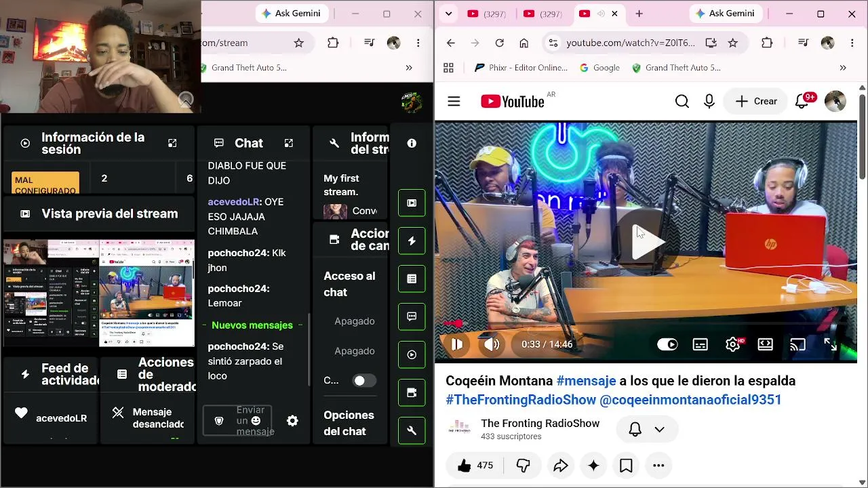Viewport: 868px width, 488px height.
Task: Open chat settings gear icon
Action: point(292,421)
